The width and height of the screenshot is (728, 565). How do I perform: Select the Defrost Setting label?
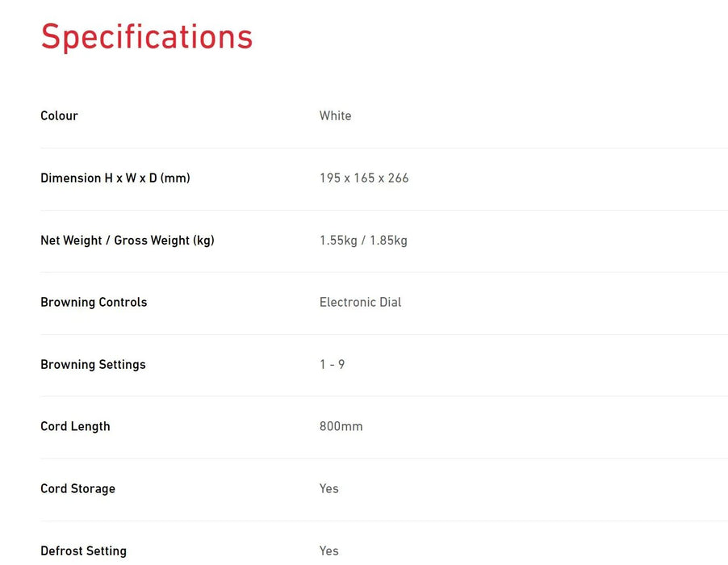pos(83,550)
